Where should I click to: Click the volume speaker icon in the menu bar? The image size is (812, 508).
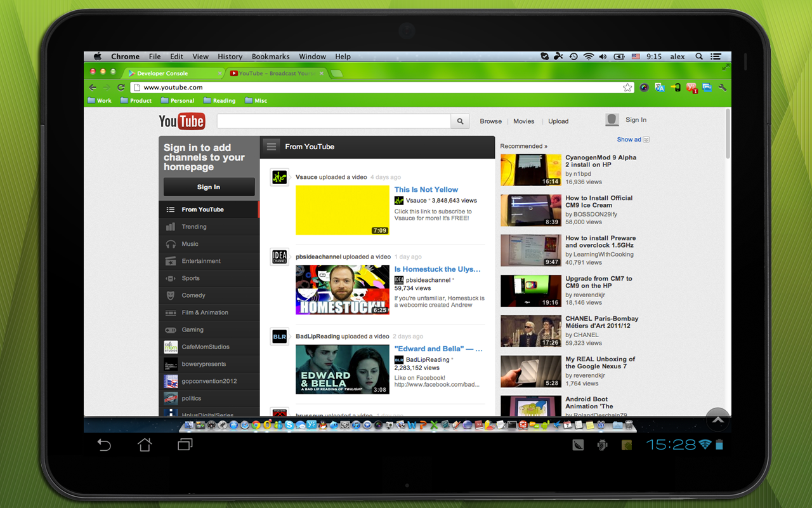tap(603, 57)
